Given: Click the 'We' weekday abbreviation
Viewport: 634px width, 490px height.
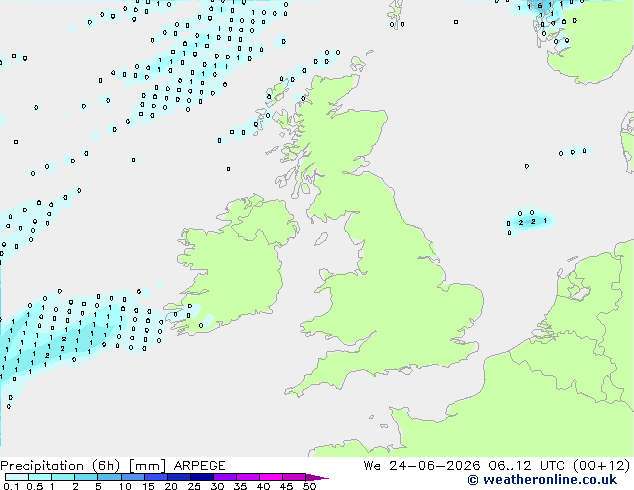Looking at the screenshot, I should click(372, 466).
